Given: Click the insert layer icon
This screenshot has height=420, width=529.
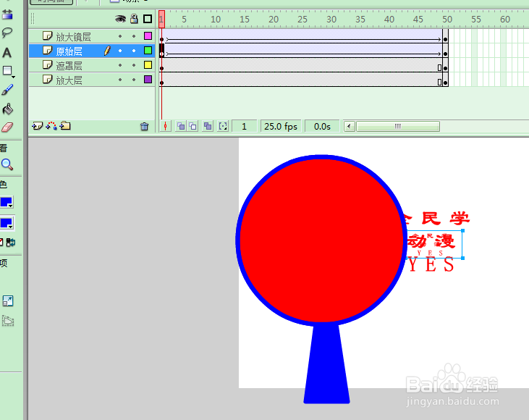Looking at the screenshot, I should [x=37, y=126].
